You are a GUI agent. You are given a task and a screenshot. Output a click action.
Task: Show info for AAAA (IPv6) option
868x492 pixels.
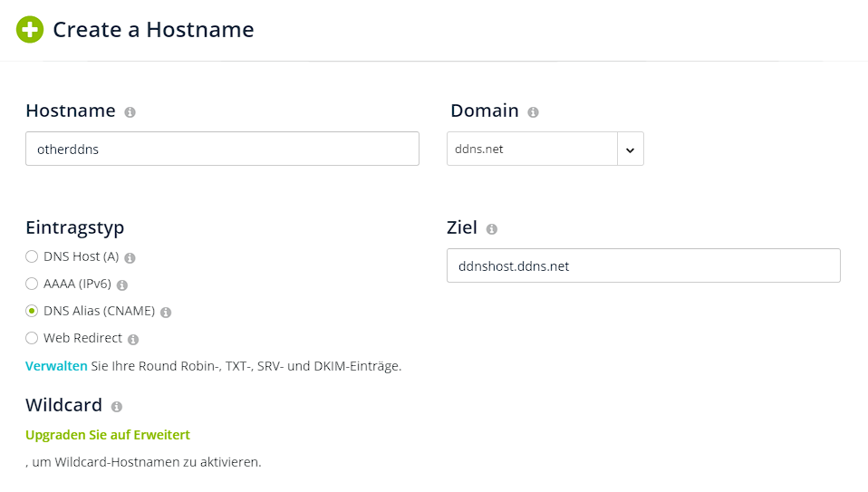click(x=122, y=285)
